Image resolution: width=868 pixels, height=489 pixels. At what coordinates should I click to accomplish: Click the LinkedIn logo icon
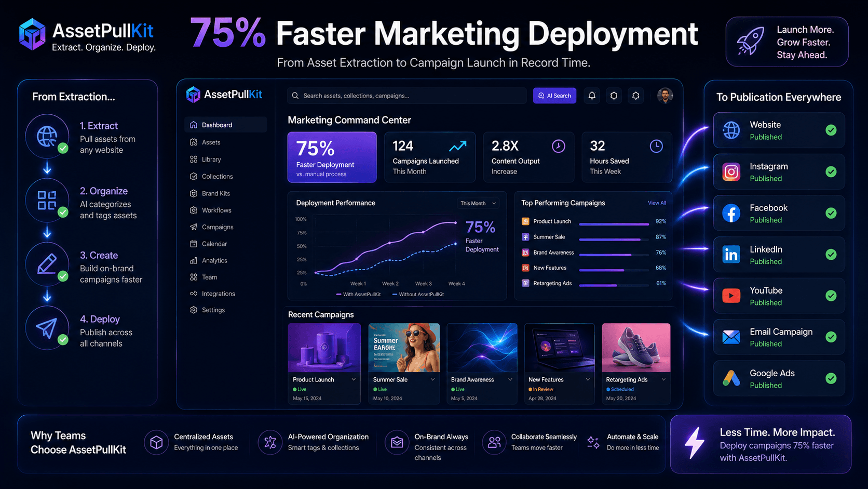point(731,254)
